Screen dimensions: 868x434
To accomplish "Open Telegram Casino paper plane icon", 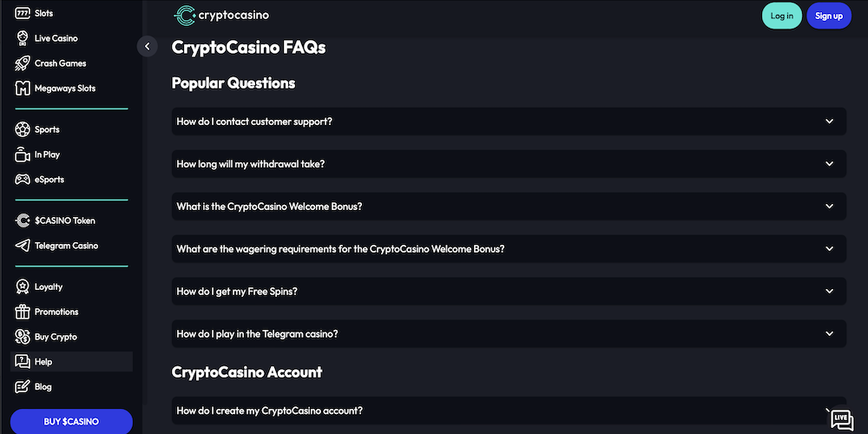I will click(23, 246).
